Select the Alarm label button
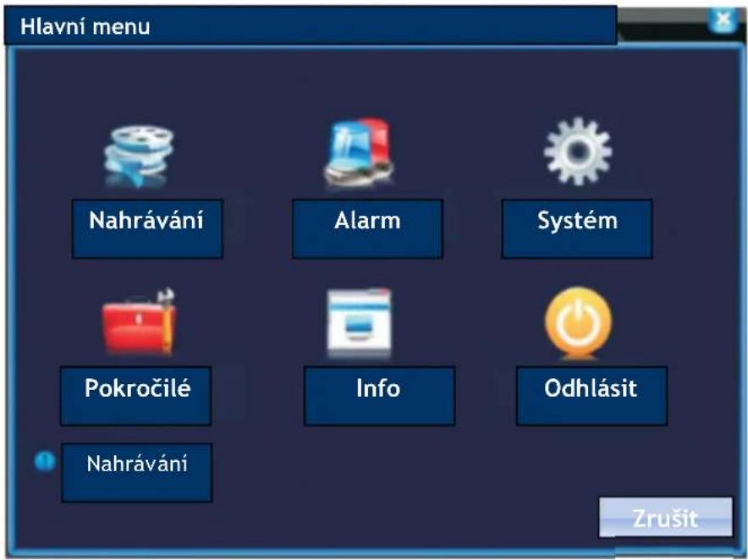 click(367, 229)
